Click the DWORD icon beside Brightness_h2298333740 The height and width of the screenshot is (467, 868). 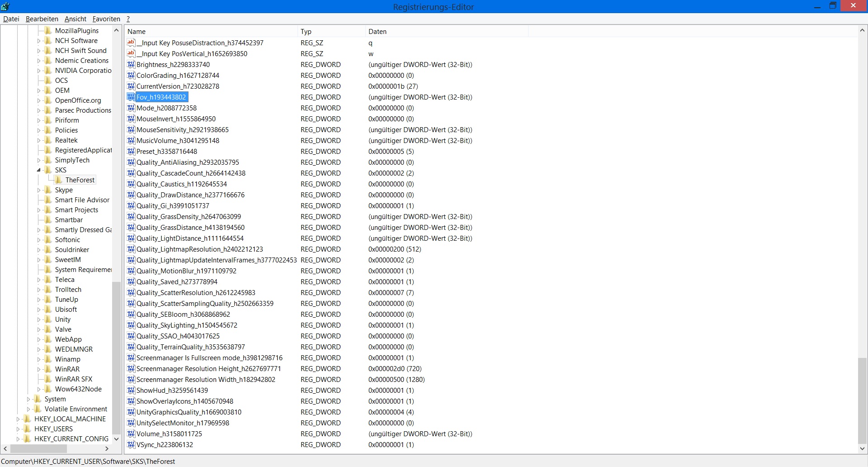tap(131, 65)
